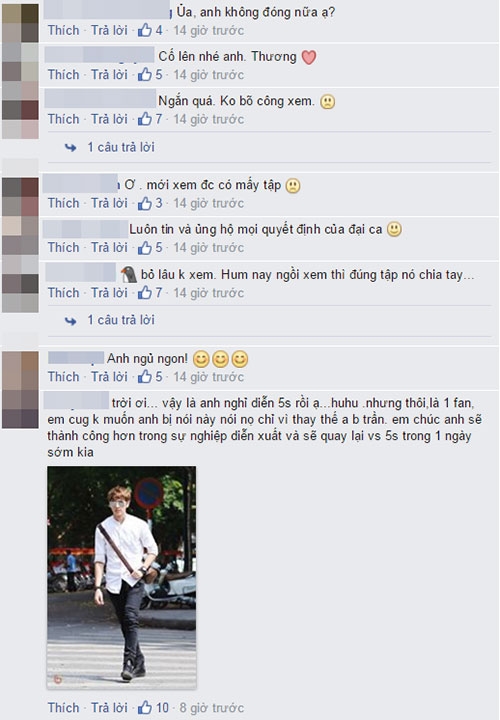Expand '1 câu trả lời' under 'Ngắn quá' comment

(121, 147)
